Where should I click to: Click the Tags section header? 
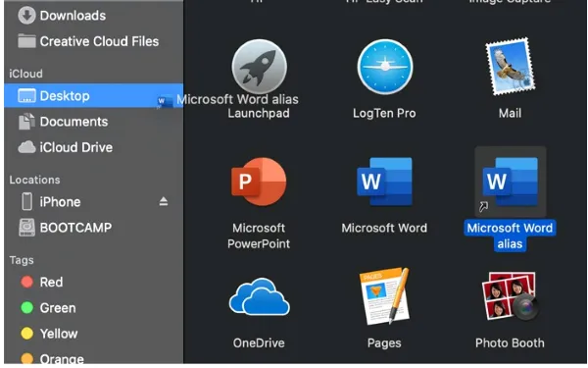coord(22,260)
